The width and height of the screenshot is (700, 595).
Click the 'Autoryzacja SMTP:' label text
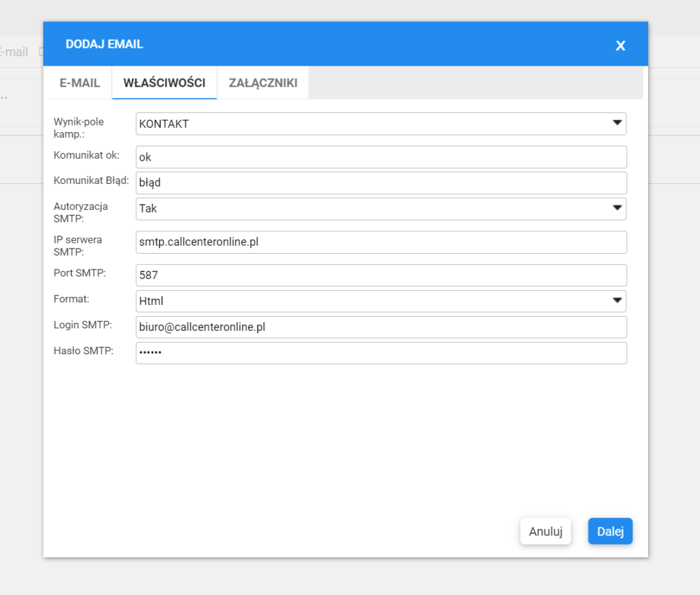coord(81,212)
